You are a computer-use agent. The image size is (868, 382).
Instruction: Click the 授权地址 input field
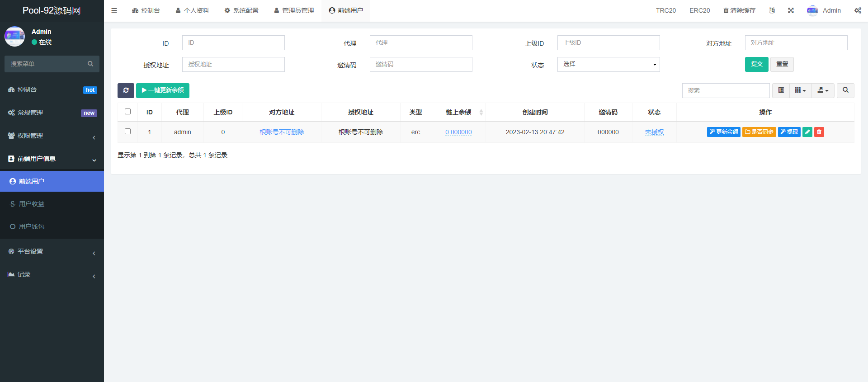click(x=233, y=64)
